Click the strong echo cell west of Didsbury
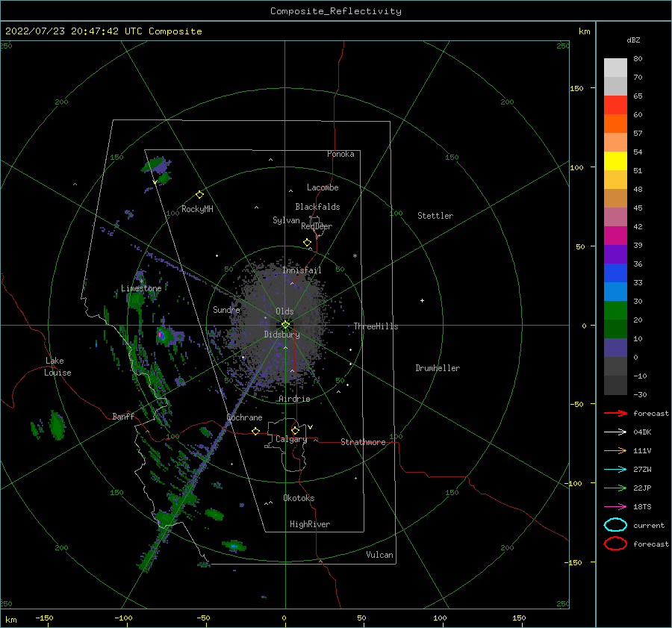Image resolution: width=672 pixels, height=628 pixels. point(162,335)
